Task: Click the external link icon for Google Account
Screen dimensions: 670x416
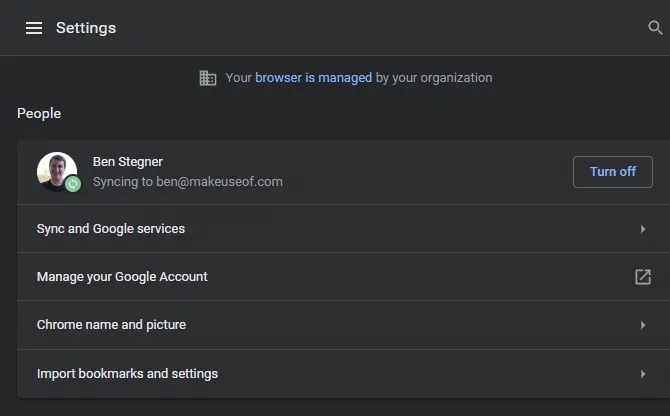Action: [643, 277]
